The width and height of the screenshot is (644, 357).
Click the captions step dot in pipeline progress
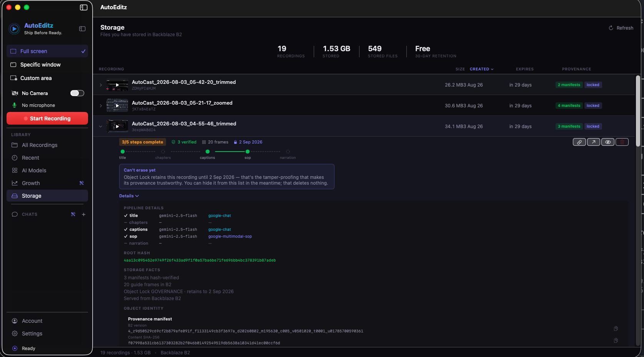tap(208, 152)
